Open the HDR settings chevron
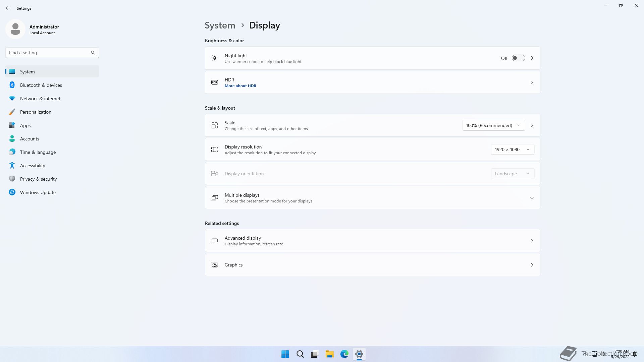The height and width of the screenshot is (362, 644). tap(532, 82)
